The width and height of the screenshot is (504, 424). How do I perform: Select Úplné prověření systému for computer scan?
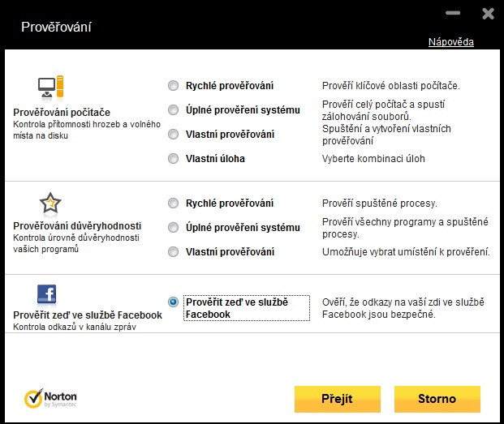pyautogui.click(x=173, y=109)
